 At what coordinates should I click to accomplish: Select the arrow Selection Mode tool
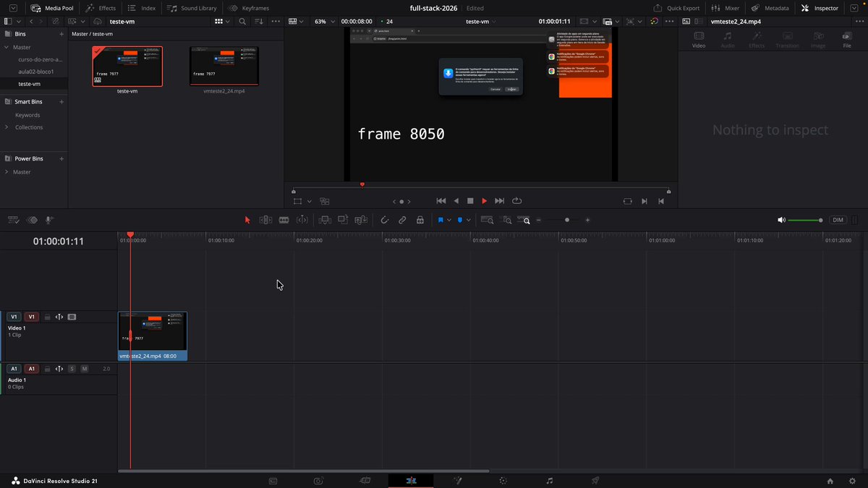point(247,220)
